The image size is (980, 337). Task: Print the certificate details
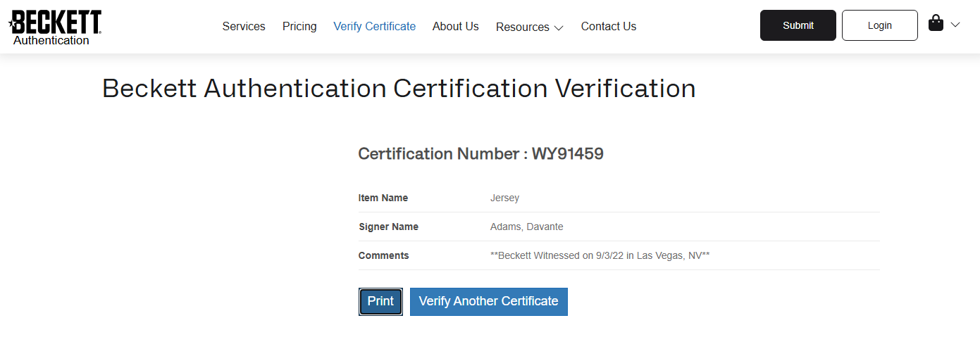coord(380,302)
